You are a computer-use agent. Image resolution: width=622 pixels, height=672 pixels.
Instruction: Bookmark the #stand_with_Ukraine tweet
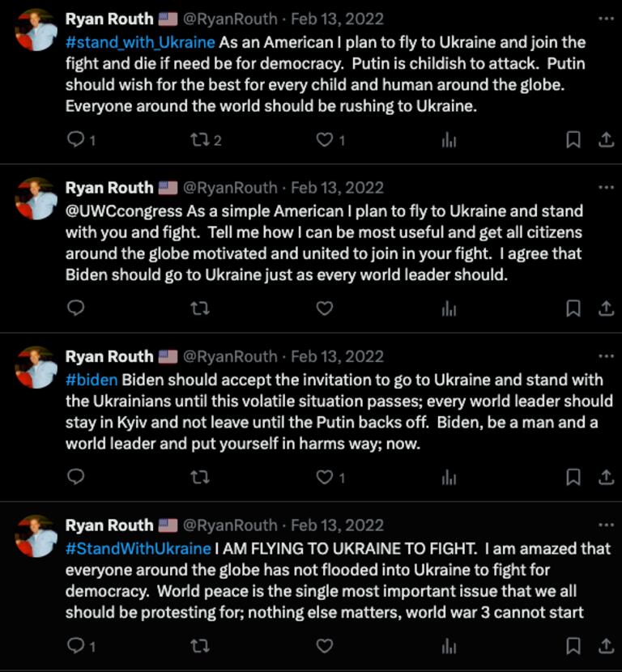[573, 140]
